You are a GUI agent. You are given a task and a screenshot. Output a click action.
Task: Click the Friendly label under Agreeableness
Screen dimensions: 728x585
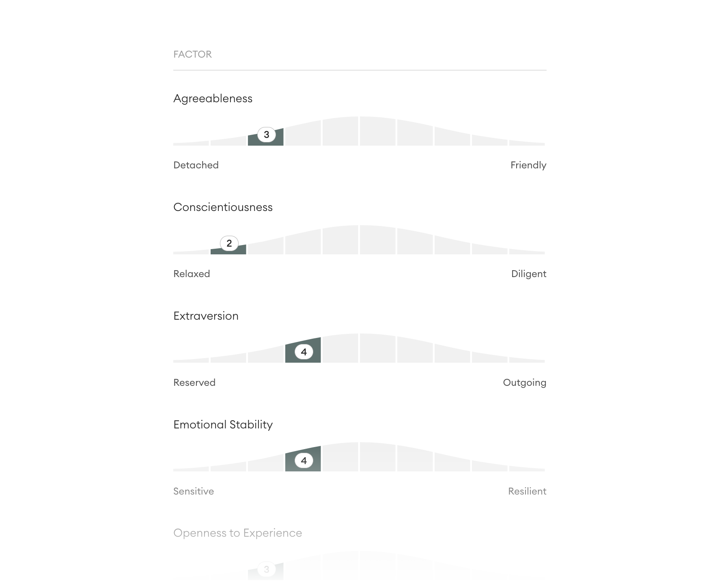528,165
